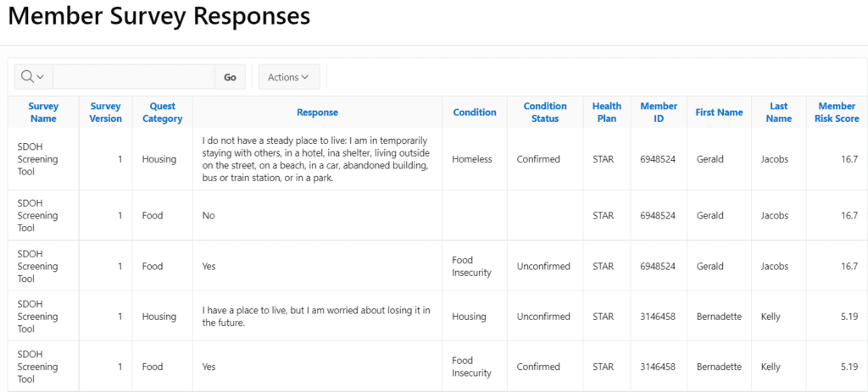
Task: Open the Actions dropdown menu
Action: (x=288, y=77)
